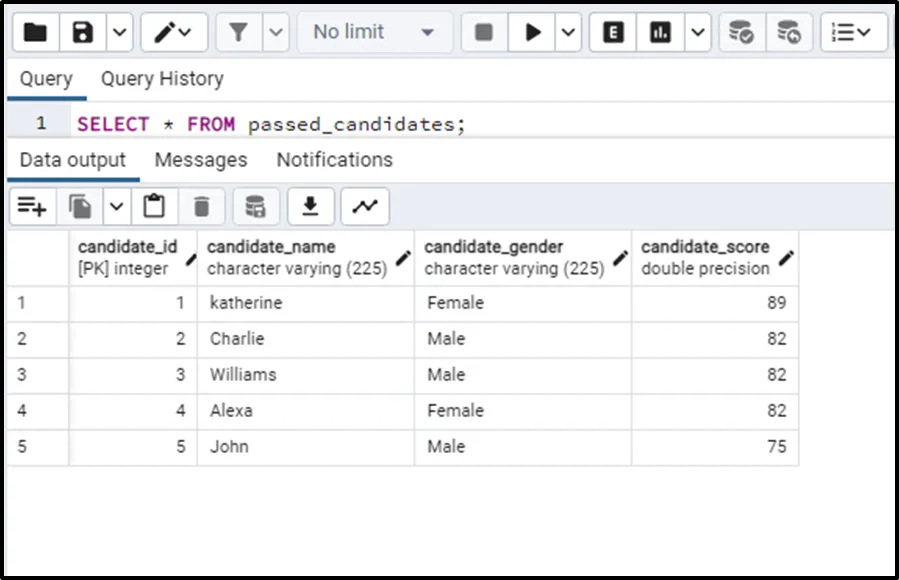Expand the Filter options dropdown arrow
Image resolution: width=899 pixels, height=580 pixels.
[x=275, y=33]
